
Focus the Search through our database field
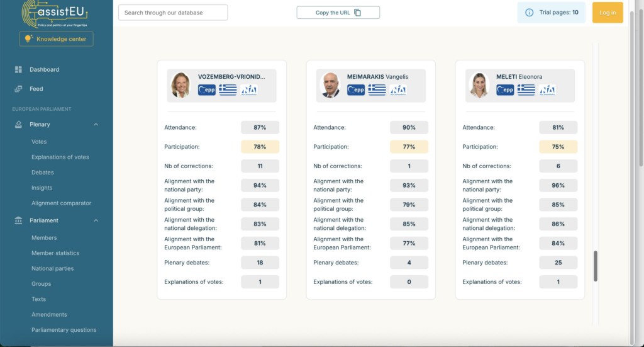click(x=173, y=13)
